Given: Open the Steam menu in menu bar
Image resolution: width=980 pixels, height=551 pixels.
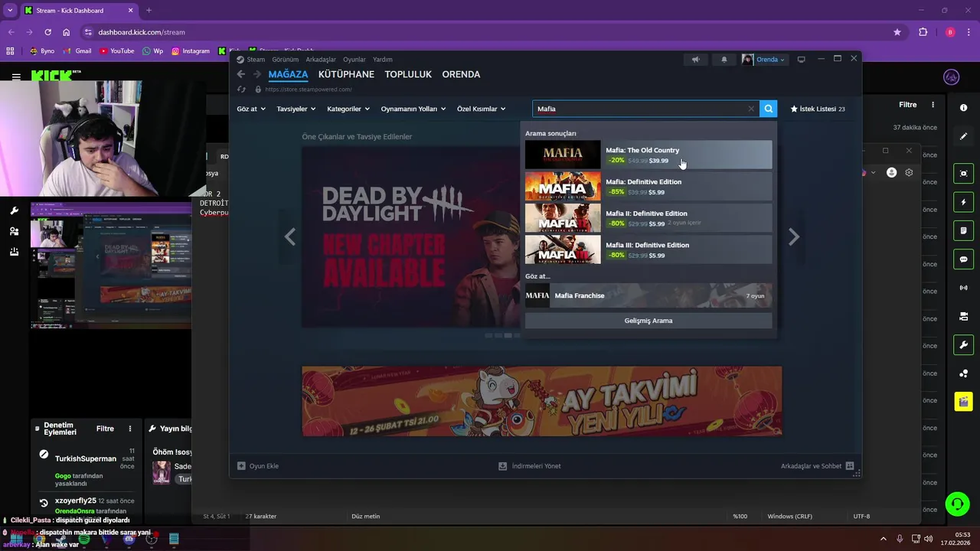Looking at the screenshot, I should [x=256, y=60].
